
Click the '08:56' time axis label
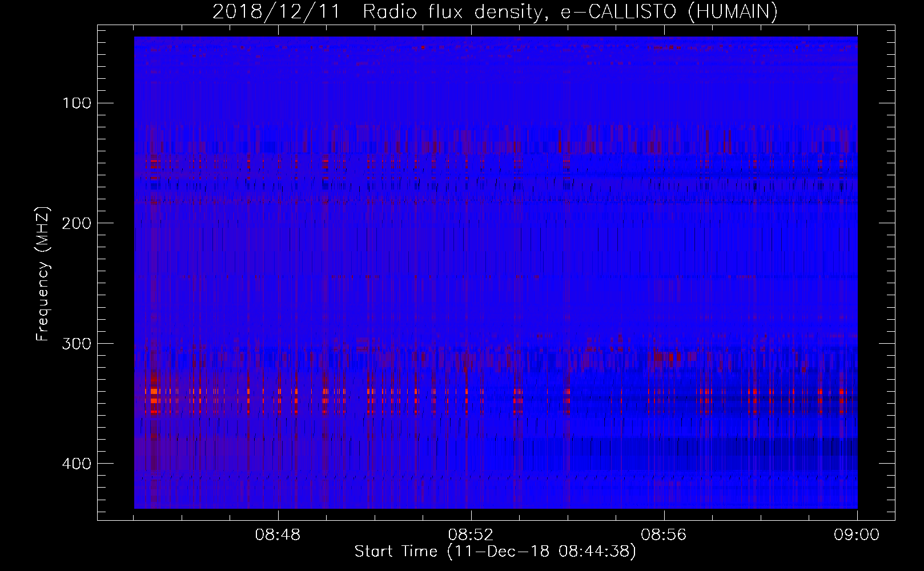pyautogui.click(x=664, y=535)
